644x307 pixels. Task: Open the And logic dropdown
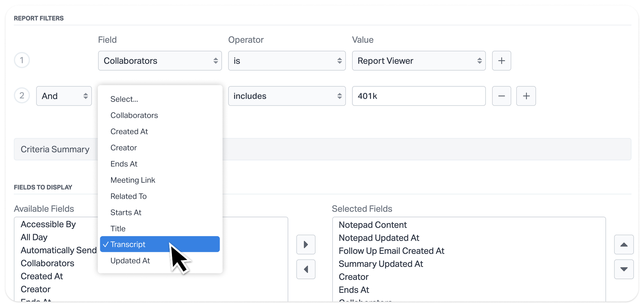(x=64, y=96)
